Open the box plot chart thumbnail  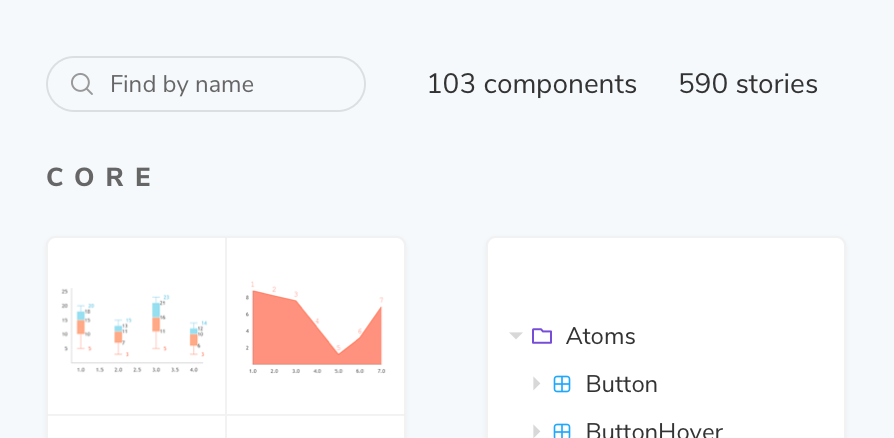click(x=137, y=325)
